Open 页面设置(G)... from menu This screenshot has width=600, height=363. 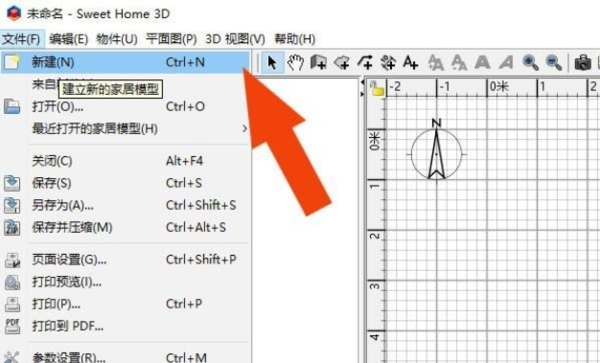[125, 260]
